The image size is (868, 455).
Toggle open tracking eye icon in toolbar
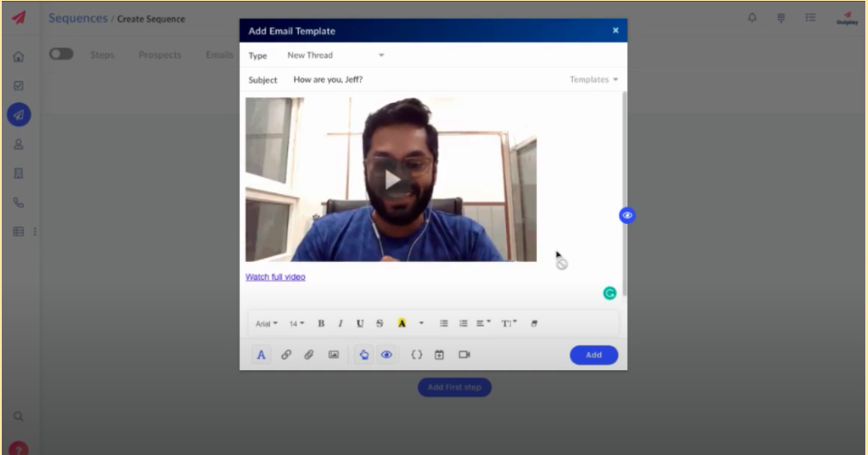[x=386, y=355]
